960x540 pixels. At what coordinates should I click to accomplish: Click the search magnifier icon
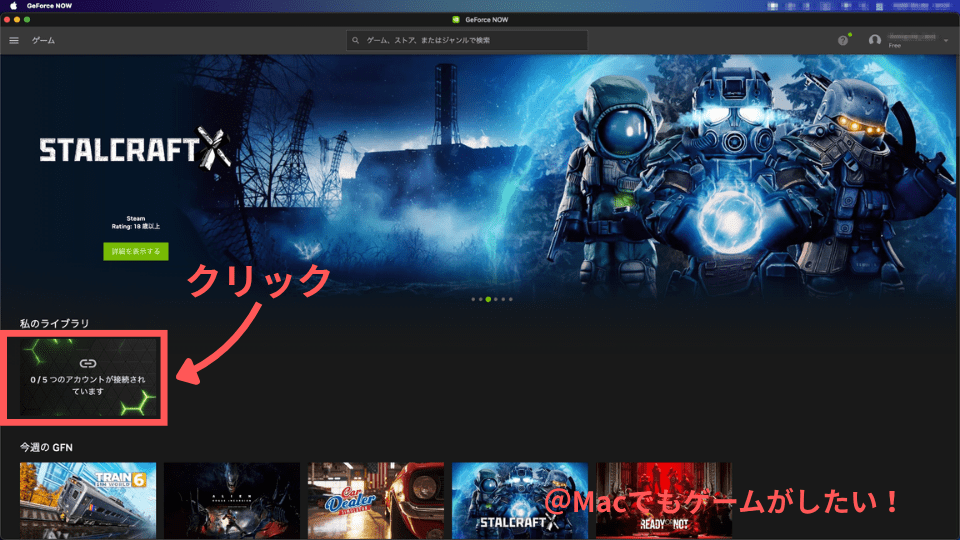(356, 41)
